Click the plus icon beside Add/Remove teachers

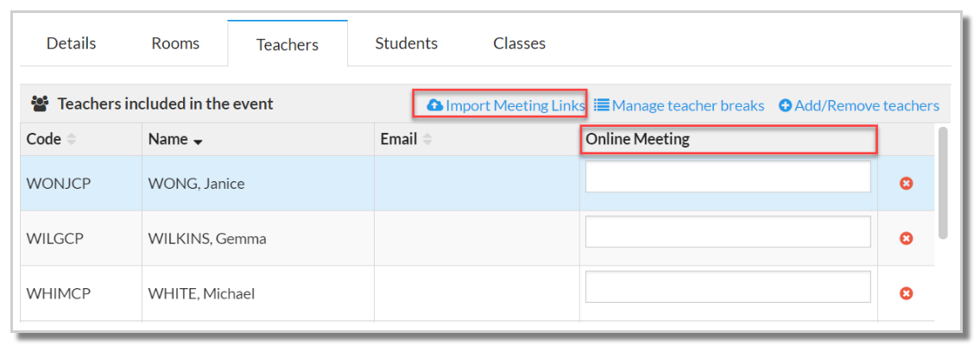pyautogui.click(x=785, y=106)
